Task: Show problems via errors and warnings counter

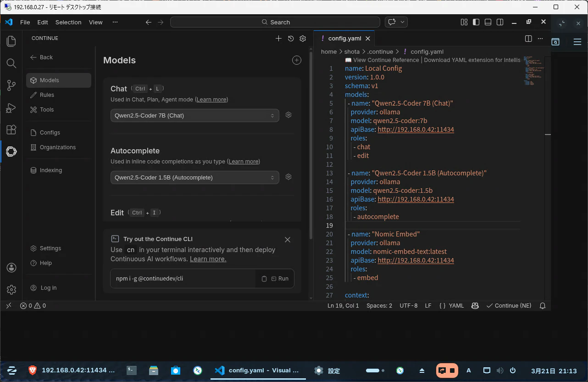Action: [33, 306]
